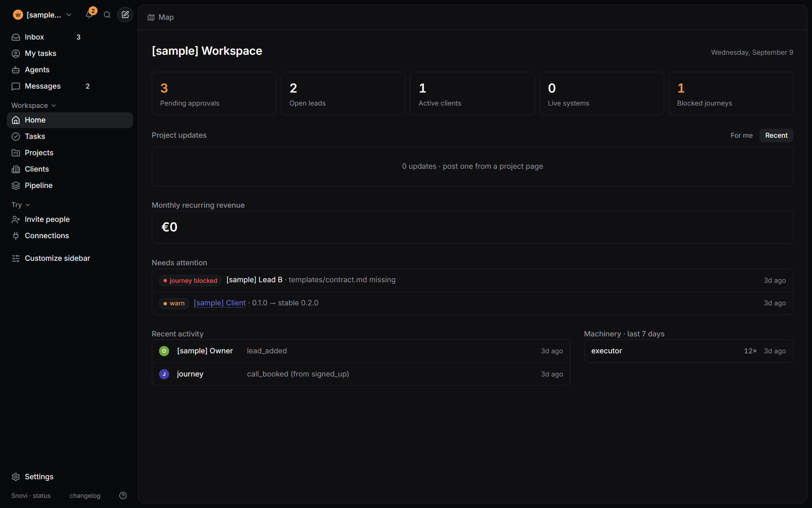Open the notifications bell icon
The height and width of the screenshot is (508, 812).
click(x=89, y=15)
